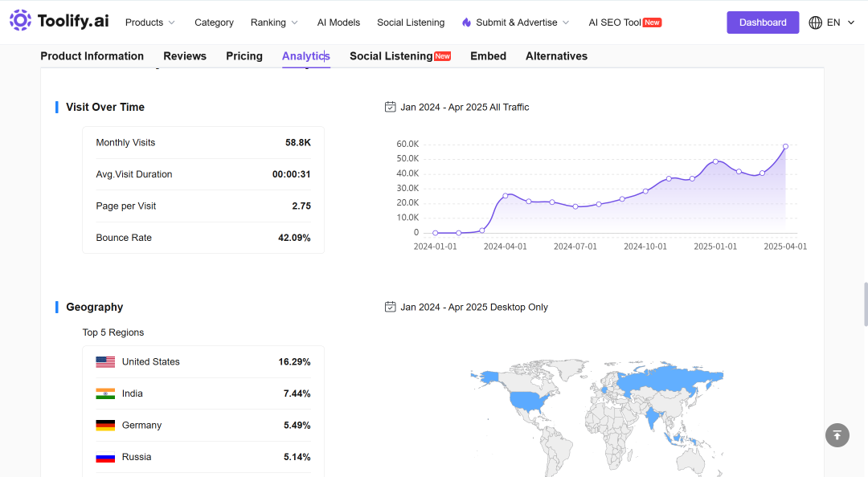
Task: Click the Toolify.ai logo icon
Action: pos(20,20)
